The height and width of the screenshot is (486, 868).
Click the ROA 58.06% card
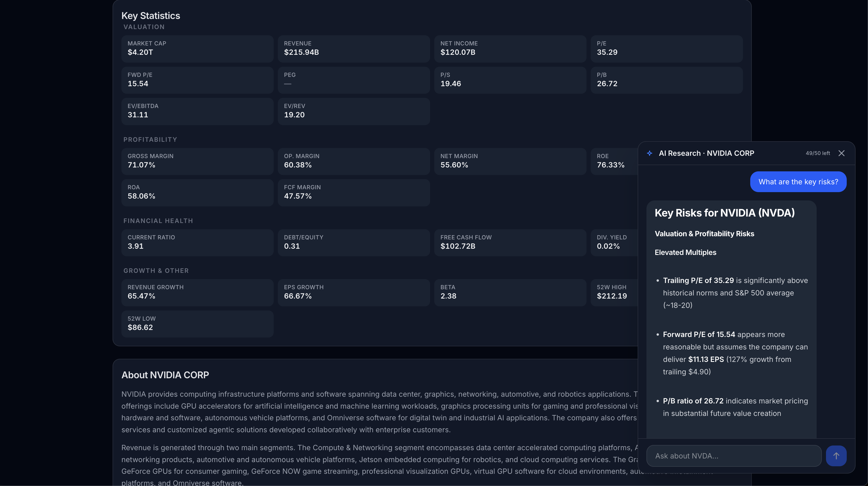[197, 193]
